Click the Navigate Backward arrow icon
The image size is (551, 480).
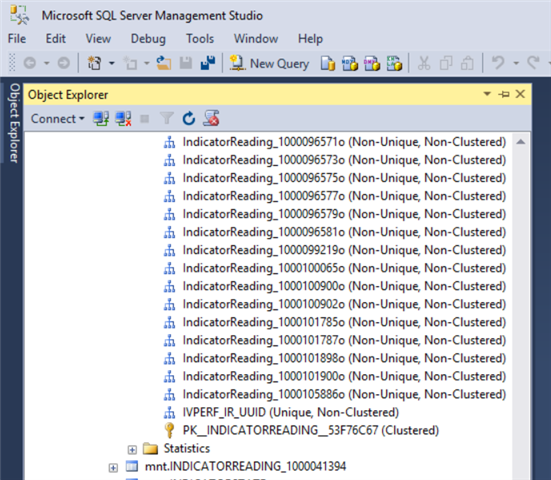(x=30, y=63)
